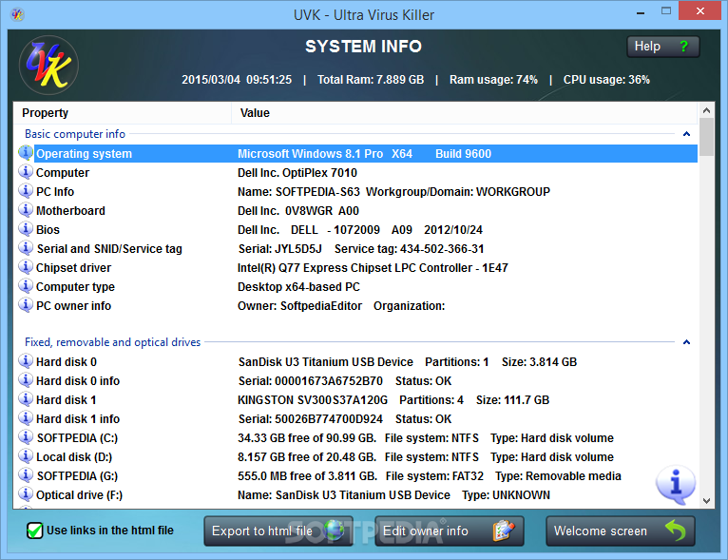The image size is (728, 560).
Task: Click value Dell Inc. OptiPlex 7010
Action: pyautogui.click(x=297, y=173)
